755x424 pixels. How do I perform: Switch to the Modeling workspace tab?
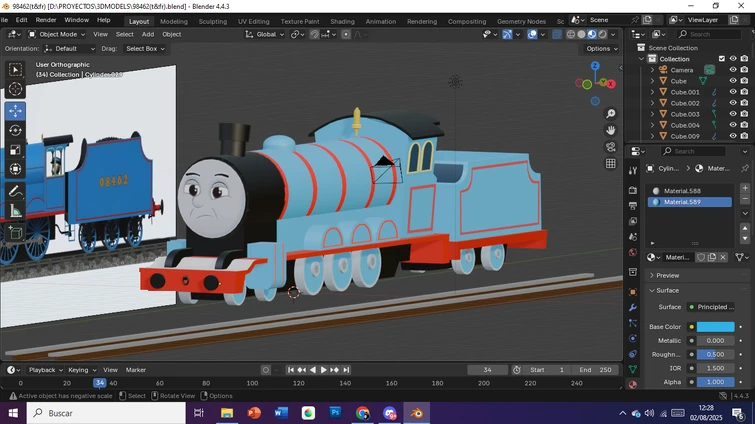pyautogui.click(x=174, y=21)
